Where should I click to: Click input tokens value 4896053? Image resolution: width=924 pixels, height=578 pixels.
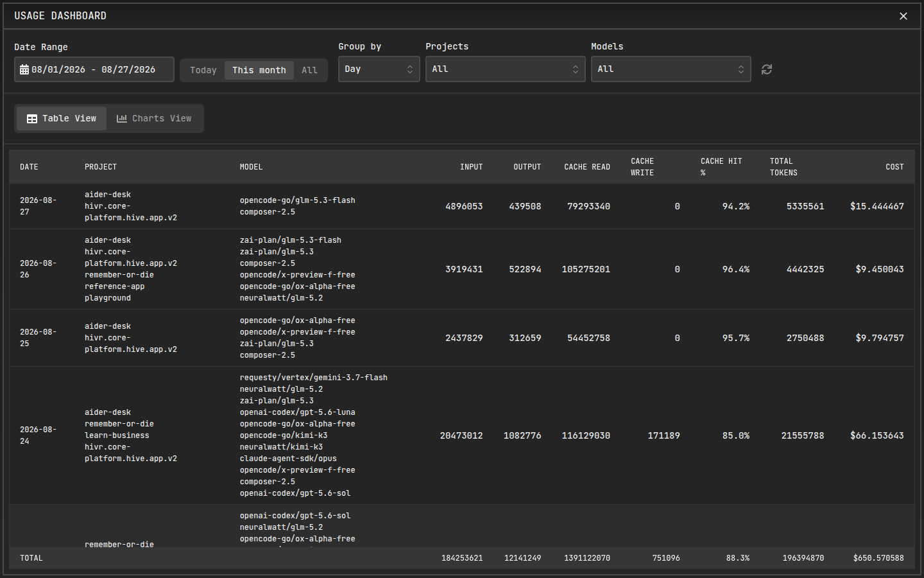coord(464,206)
